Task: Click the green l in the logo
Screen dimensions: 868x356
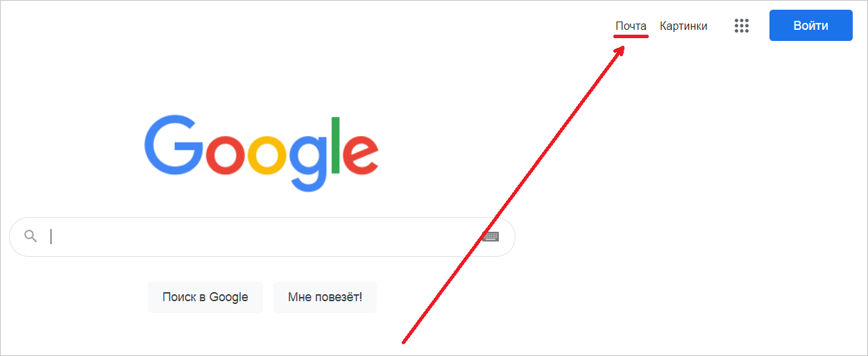Action: coord(337,145)
